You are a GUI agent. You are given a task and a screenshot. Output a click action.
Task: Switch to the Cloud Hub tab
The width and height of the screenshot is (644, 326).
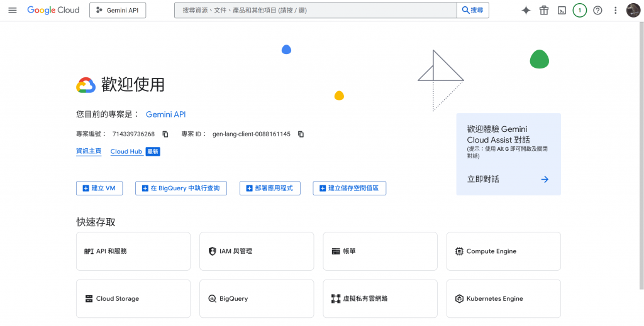coord(126,151)
